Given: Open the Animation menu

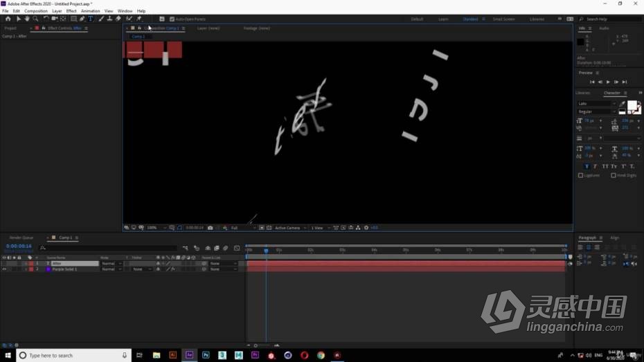Looking at the screenshot, I should coord(90,11).
